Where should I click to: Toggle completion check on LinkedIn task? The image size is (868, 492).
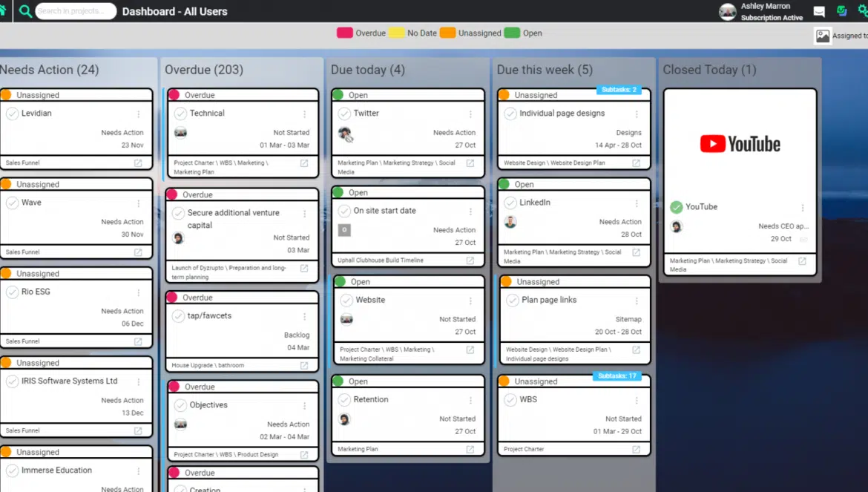[510, 203]
